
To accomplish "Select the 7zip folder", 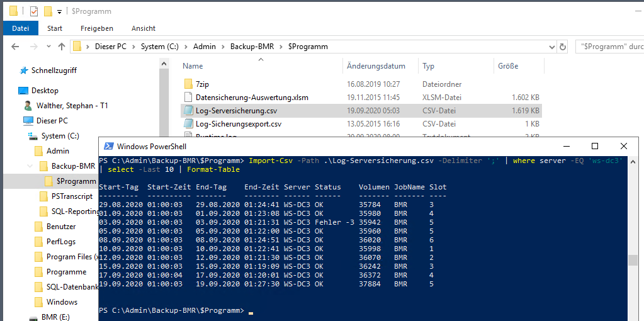I will click(203, 84).
